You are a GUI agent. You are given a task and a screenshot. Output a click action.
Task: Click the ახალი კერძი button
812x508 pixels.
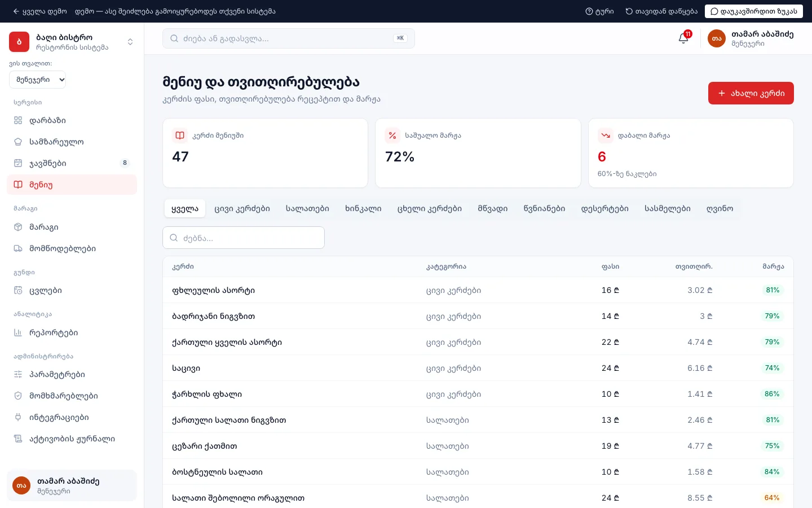[x=751, y=93]
